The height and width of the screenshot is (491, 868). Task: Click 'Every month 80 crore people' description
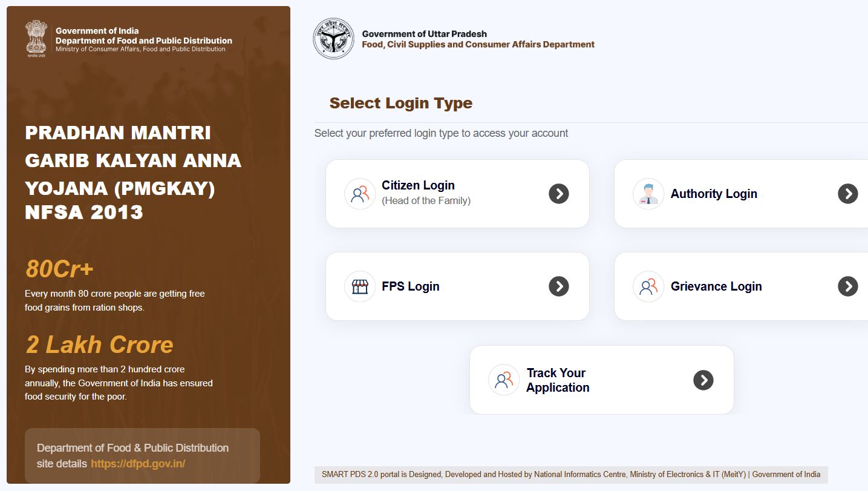pyautogui.click(x=115, y=300)
